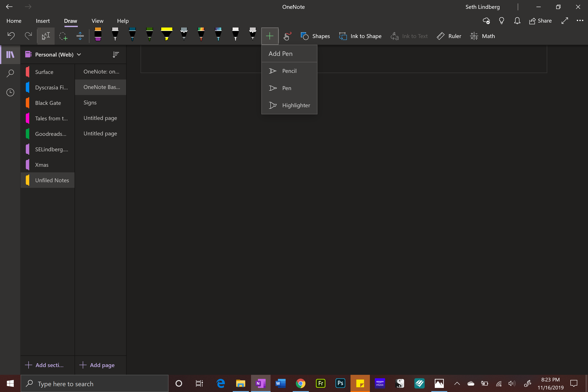The image size is (588, 392).
Task: Click the Add section button
Action: [x=44, y=365]
